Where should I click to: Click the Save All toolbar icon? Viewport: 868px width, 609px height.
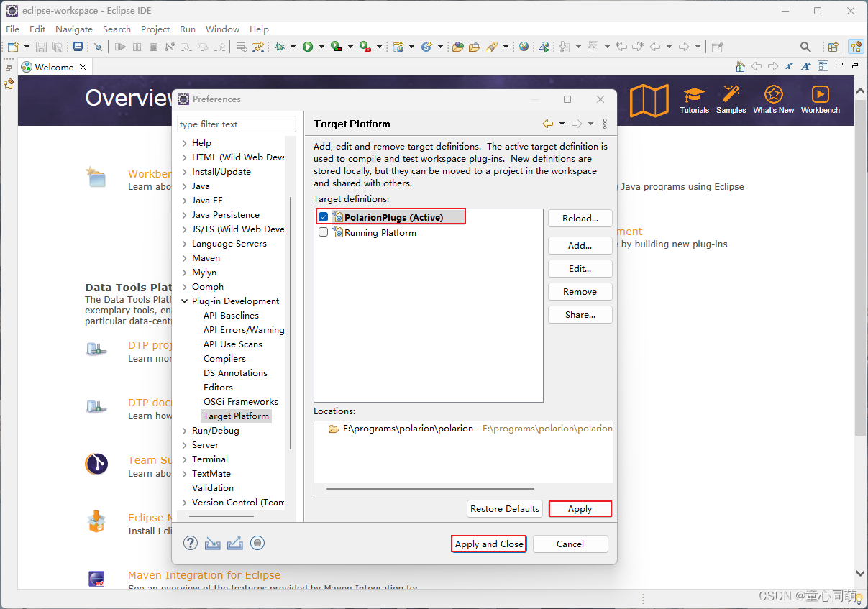click(58, 47)
